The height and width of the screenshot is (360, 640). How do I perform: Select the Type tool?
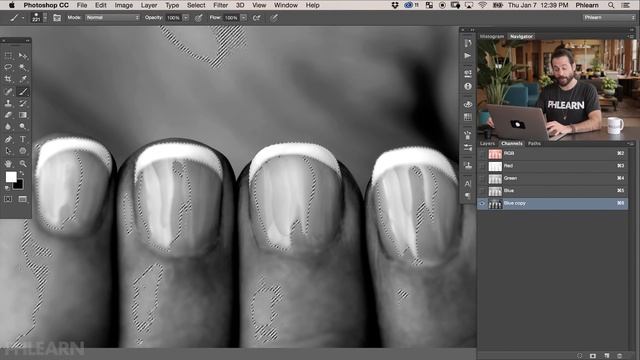23,139
